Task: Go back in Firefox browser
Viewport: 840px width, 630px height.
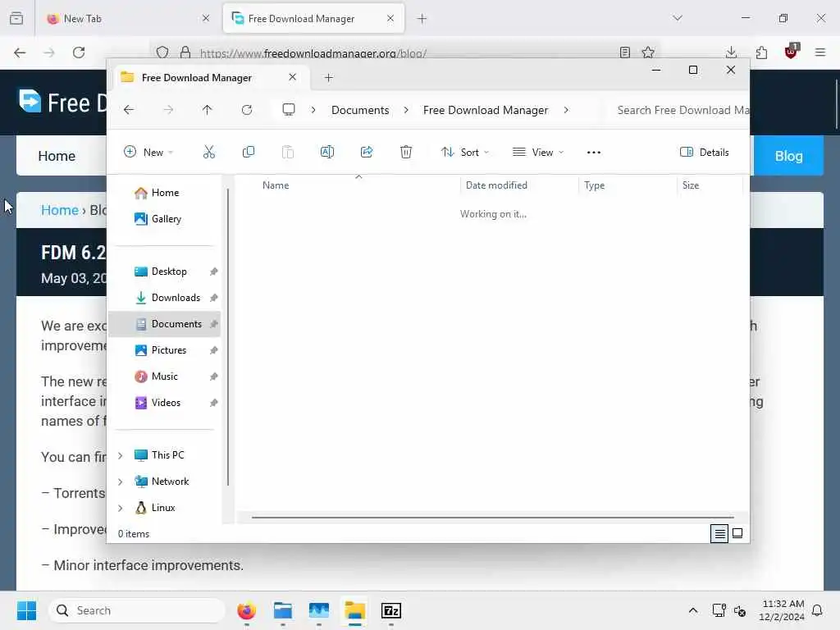Action: [x=20, y=52]
